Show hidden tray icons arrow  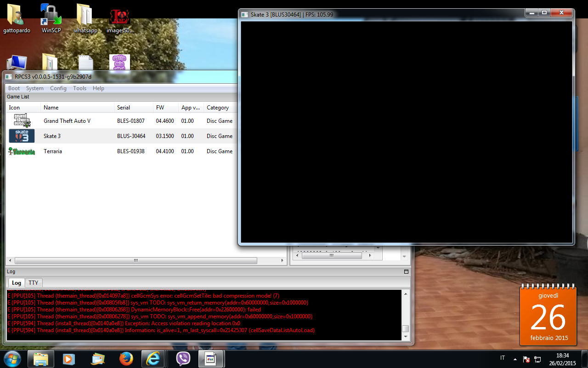coord(515,359)
